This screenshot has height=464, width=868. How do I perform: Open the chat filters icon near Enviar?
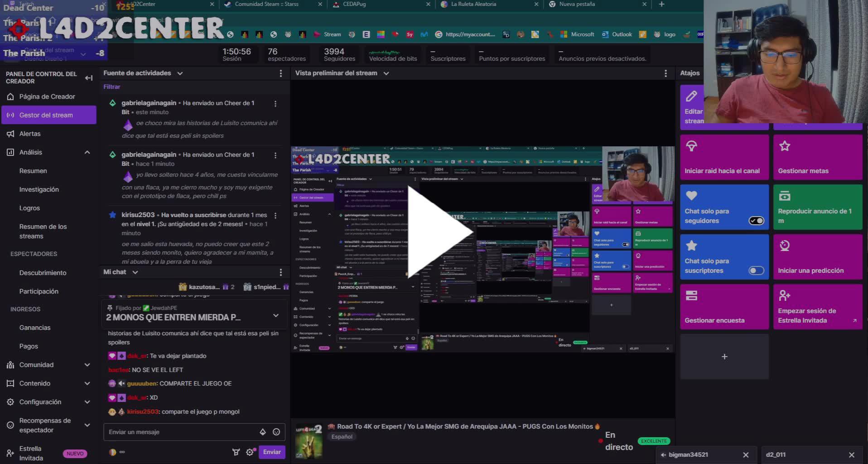(236, 452)
